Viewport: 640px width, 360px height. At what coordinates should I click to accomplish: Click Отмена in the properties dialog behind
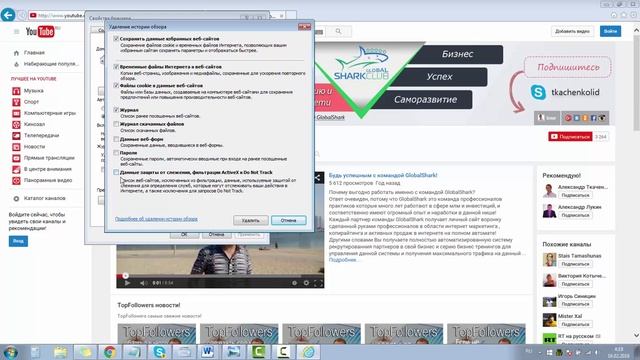coord(216,235)
